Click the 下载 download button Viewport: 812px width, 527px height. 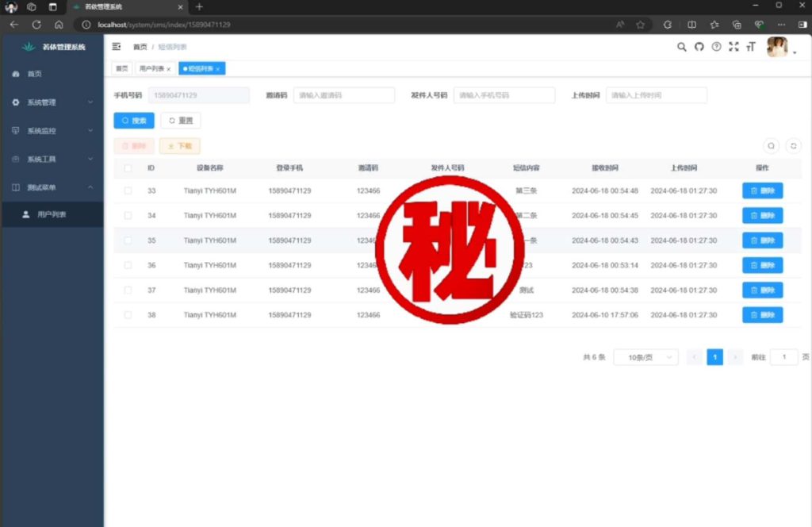click(x=181, y=146)
